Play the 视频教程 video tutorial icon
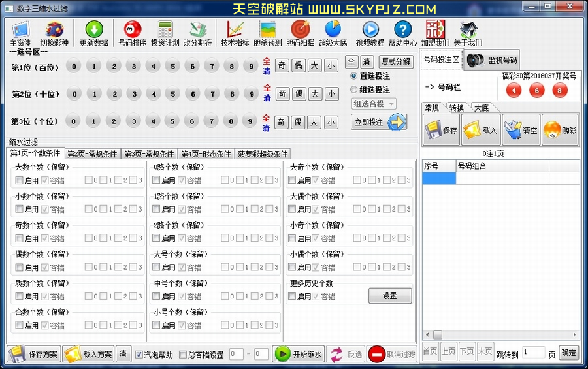Viewport: 588px width, 369px height. pyautogui.click(x=370, y=30)
